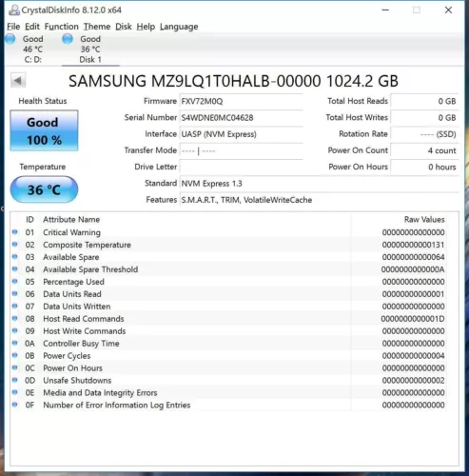Click the Good 100 % health status button
This screenshot has height=476, width=469.
pyautogui.click(x=44, y=130)
